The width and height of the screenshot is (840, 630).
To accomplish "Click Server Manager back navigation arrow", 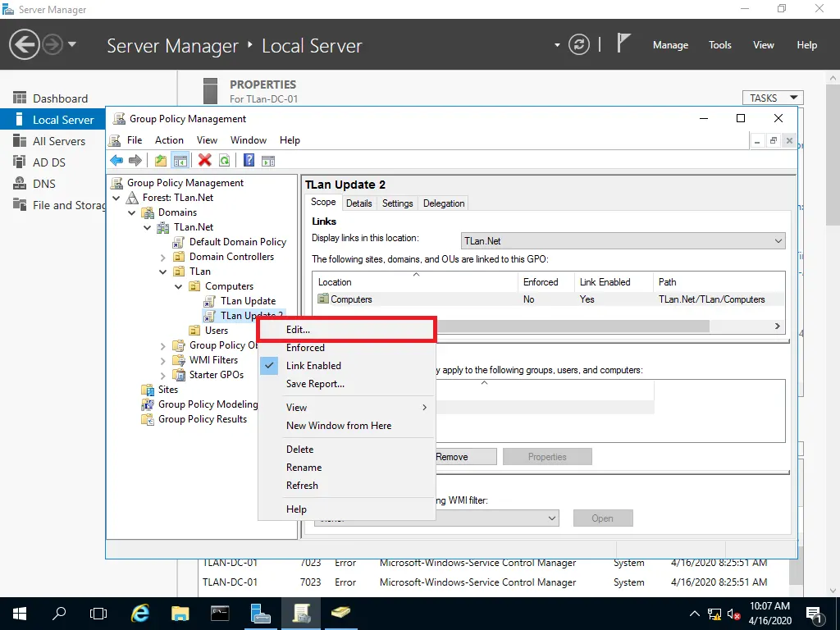I will (x=24, y=44).
